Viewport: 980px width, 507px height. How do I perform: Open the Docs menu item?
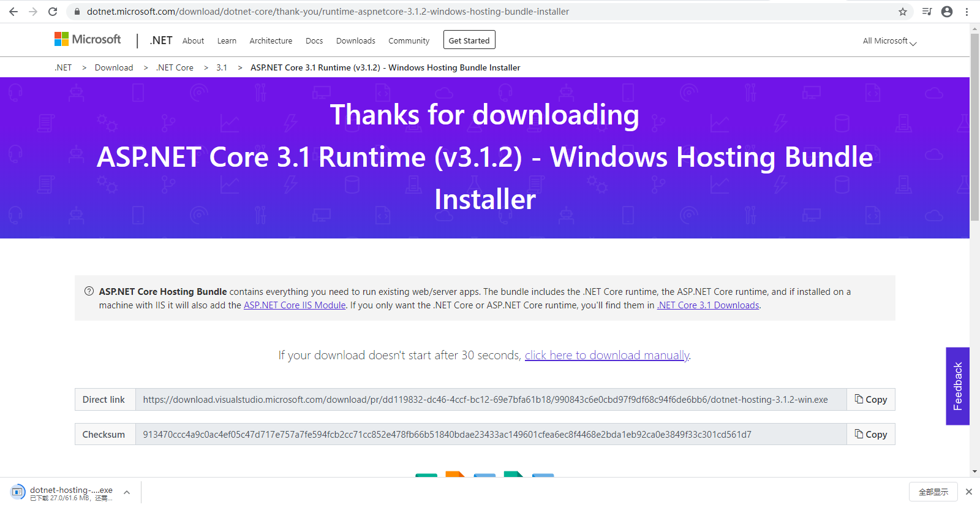coord(314,40)
